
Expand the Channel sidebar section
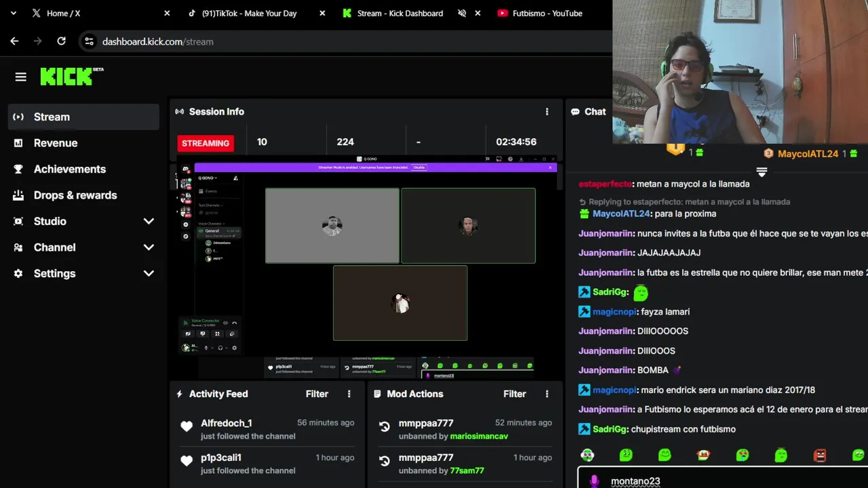tap(149, 247)
